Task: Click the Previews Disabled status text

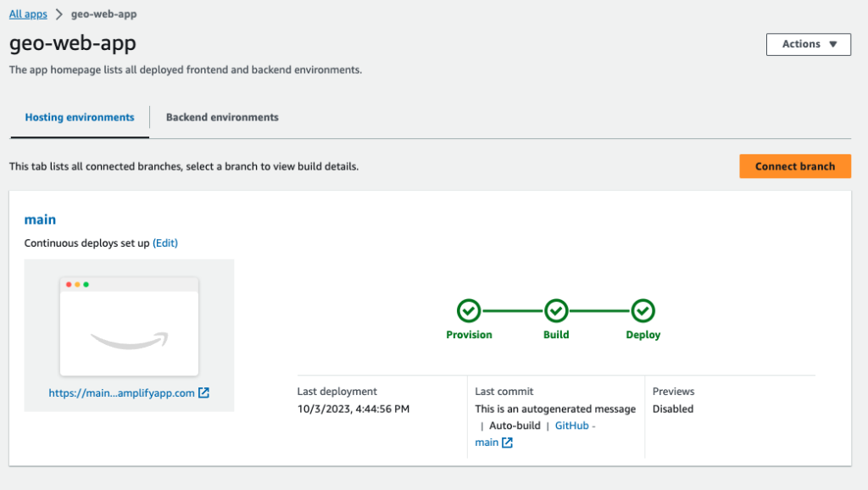Action: 672,409
